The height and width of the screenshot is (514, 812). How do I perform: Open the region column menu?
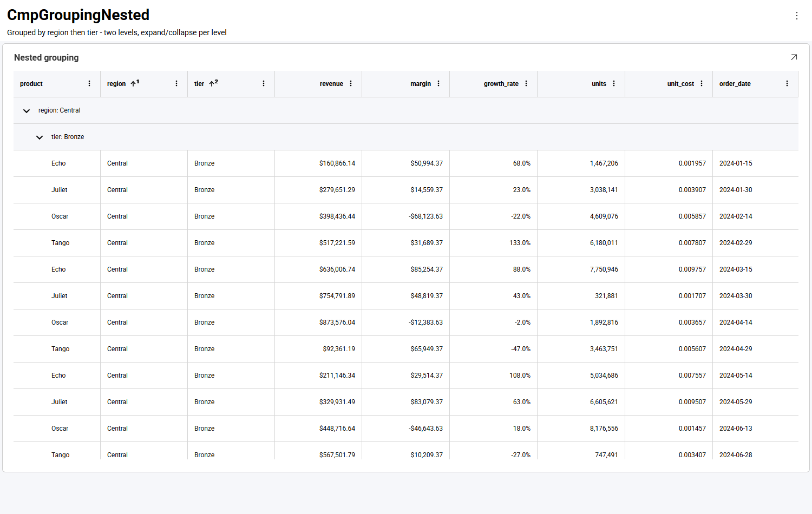[x=176, y=84]
